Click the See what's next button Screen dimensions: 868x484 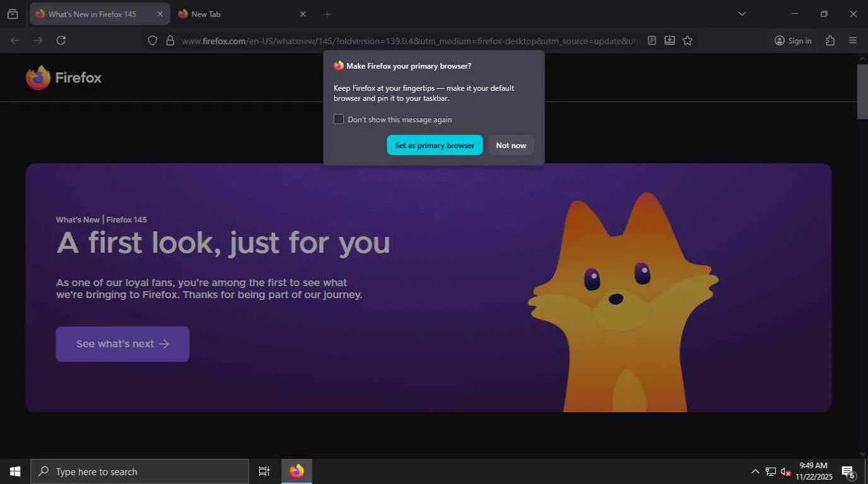point(122,344)
